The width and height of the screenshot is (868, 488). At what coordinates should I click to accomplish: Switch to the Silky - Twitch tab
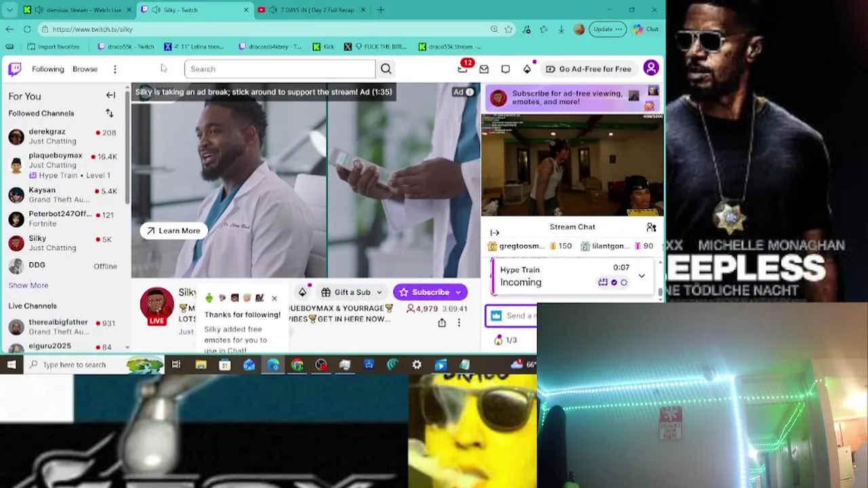[x=195, y=10]
